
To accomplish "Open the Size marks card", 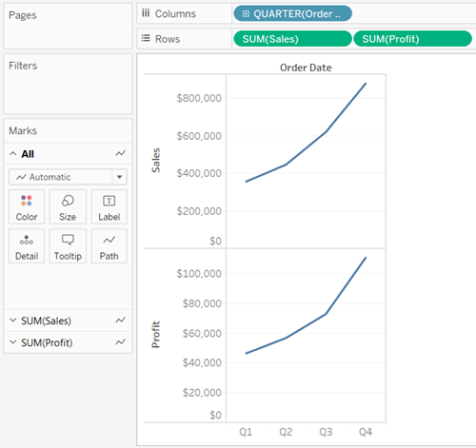I will point(68,207).
